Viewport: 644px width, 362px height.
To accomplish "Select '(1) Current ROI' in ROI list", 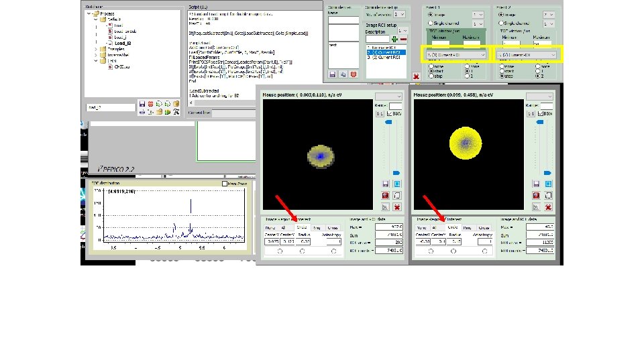I will tap(386, 52).
